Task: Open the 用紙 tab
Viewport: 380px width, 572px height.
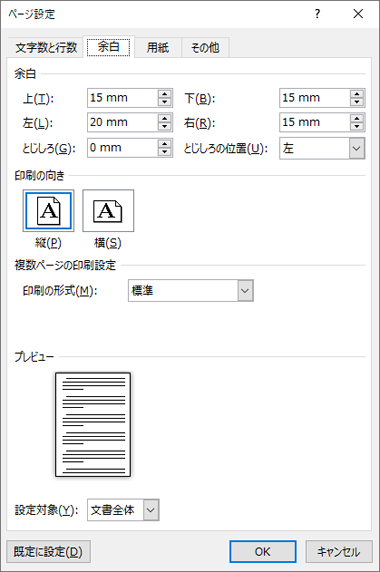Action: pyautogui.click(x=158, y=47)
